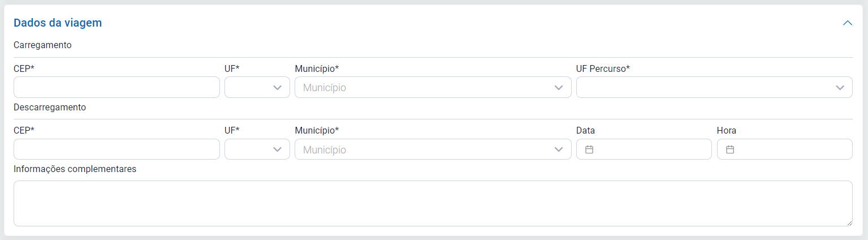Open the Carregamento Município dropdown arrow
The width and height of the screenshot is (868, 240).
coord(559,88)
